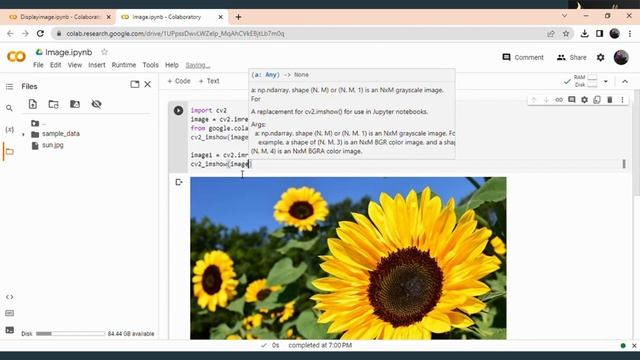
Task: Toggle show hidden files eye icon
Action: (96, 104)
